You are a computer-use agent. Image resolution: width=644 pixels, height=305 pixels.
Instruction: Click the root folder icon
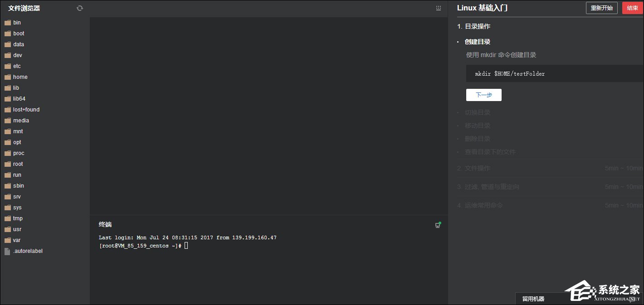point(7,164)
